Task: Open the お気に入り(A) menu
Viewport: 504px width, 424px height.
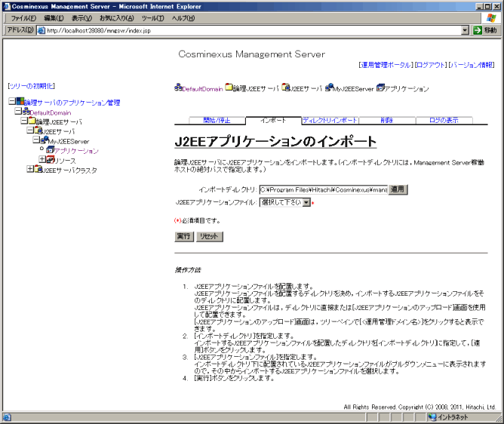Action: pos(116,17)
